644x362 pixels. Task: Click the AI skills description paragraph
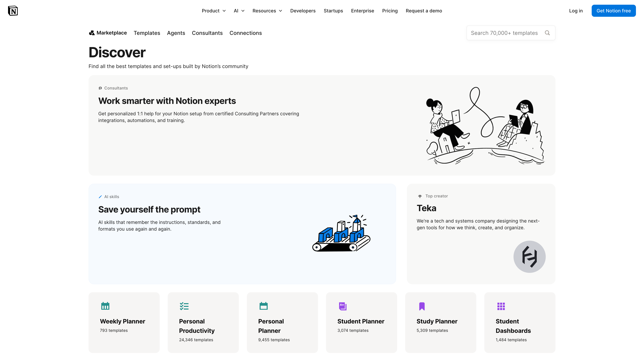click(159, 226)
